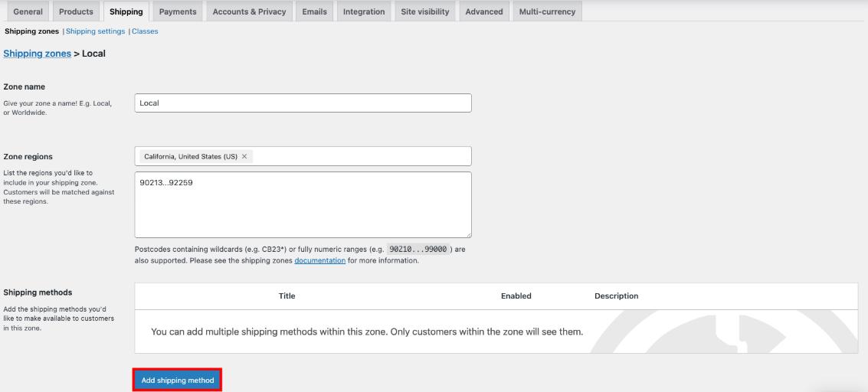Open the Accounts & Privacy tab

(249, 11)
